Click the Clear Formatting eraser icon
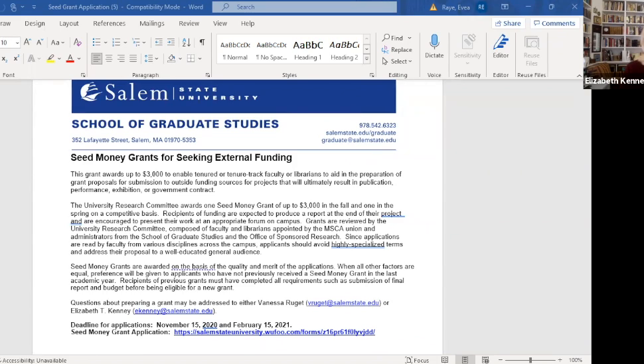Image resolution: width=644 pixels, height=364 pixels. click(77, 43)
